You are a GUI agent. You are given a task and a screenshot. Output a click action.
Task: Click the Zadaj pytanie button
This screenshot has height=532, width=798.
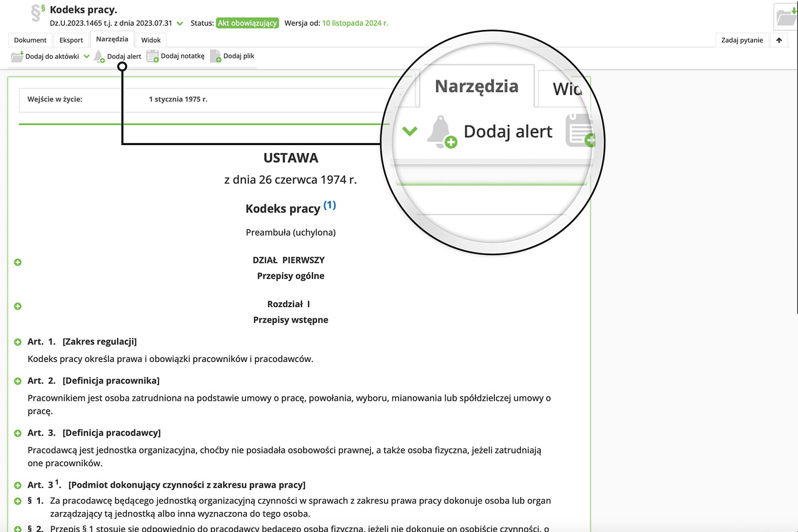pos(742,40)
